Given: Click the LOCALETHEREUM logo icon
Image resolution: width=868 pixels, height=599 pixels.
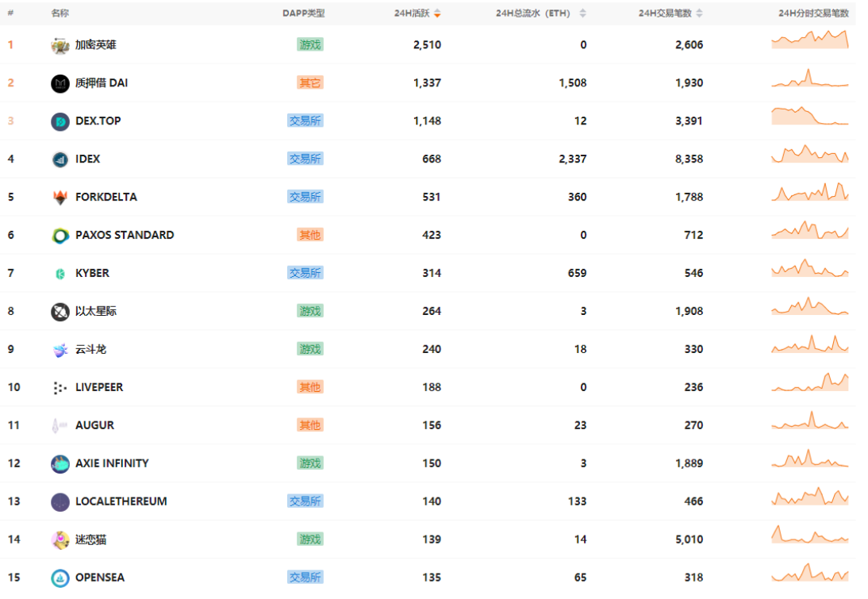Looking at the screenshot, I should pyautogui.click(x=60, y=502).
